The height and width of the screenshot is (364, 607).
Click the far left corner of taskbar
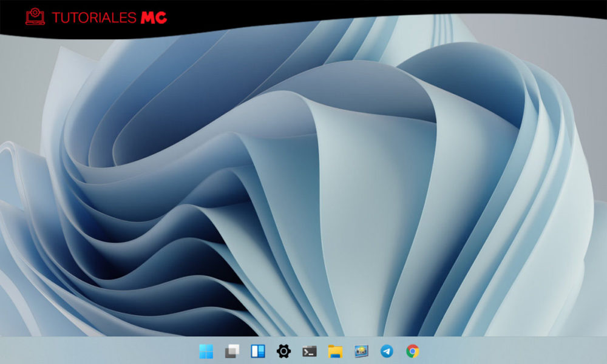[6, 351]
